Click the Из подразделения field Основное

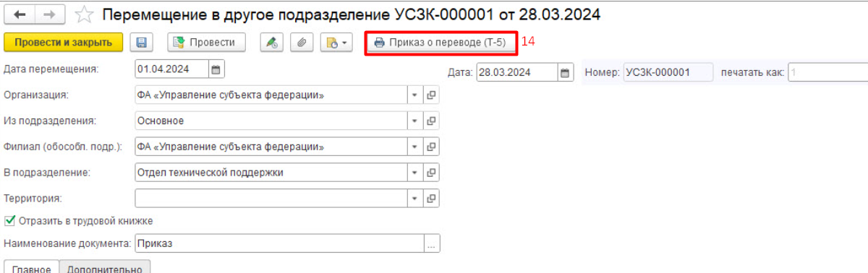point(271,121)
